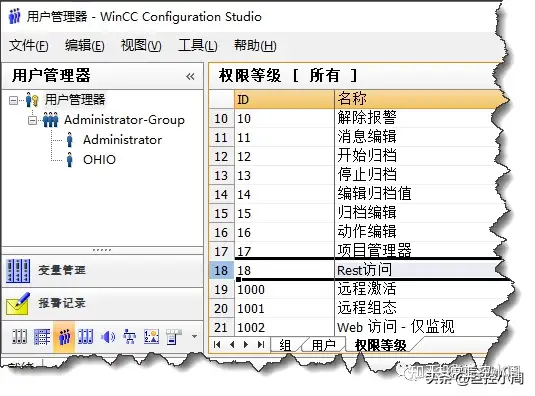This screenshot has height=396, width=535.
Task: Collapse the Administrator-Group tree node
Action: click(x=33, y=120)
